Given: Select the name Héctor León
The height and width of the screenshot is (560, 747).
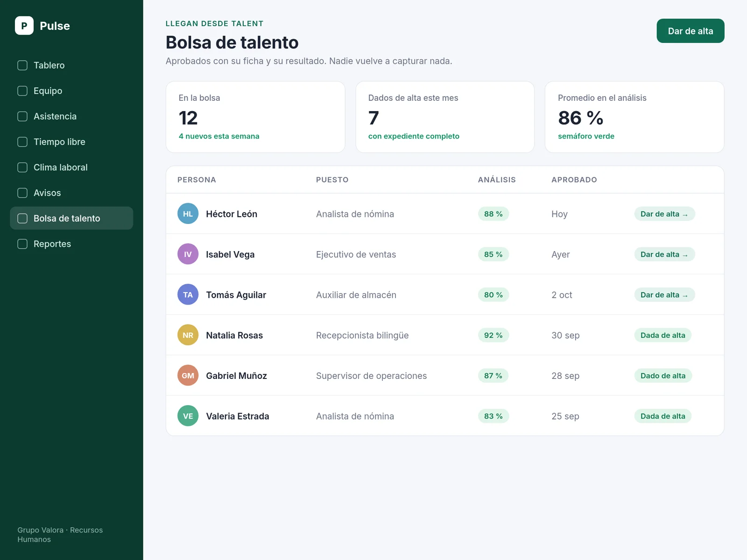Looking at the screenshot, I should [232, 214].
